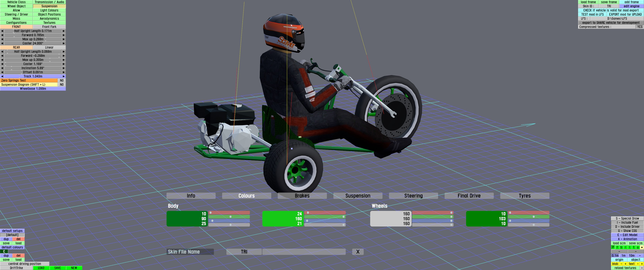Click reload textures button
The image size is (644, 270).
[625, 268]
